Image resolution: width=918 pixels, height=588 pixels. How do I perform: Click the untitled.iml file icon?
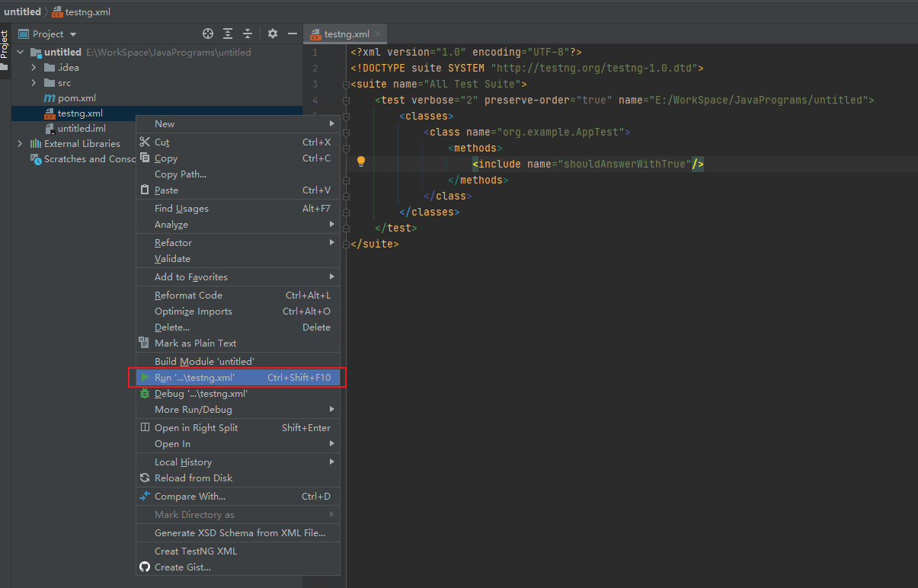point(50,129)
